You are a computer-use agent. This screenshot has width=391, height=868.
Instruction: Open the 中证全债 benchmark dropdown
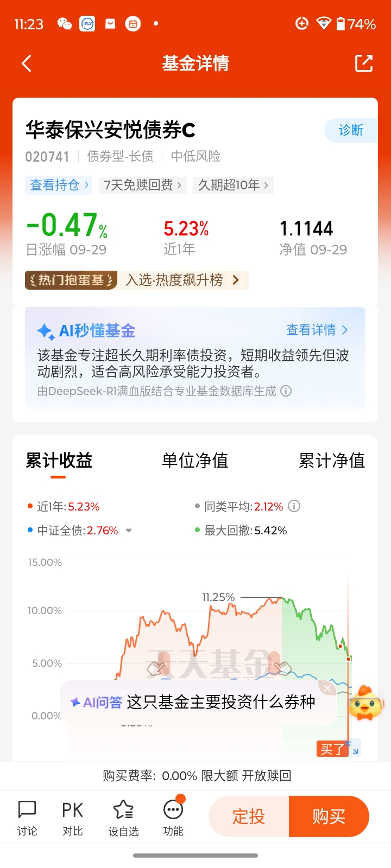(x=129, y=531)
